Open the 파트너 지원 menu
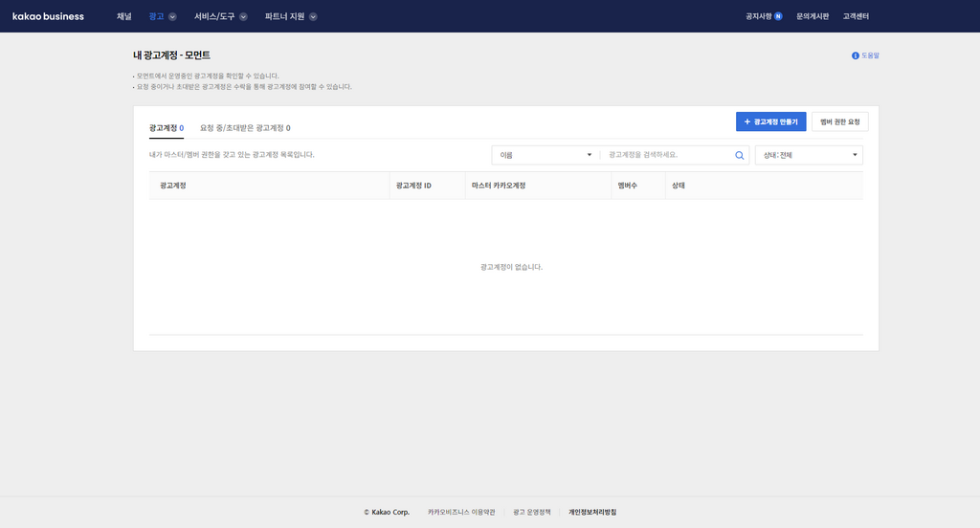Screen dimensions: 980x528 [x=284, y=16]
